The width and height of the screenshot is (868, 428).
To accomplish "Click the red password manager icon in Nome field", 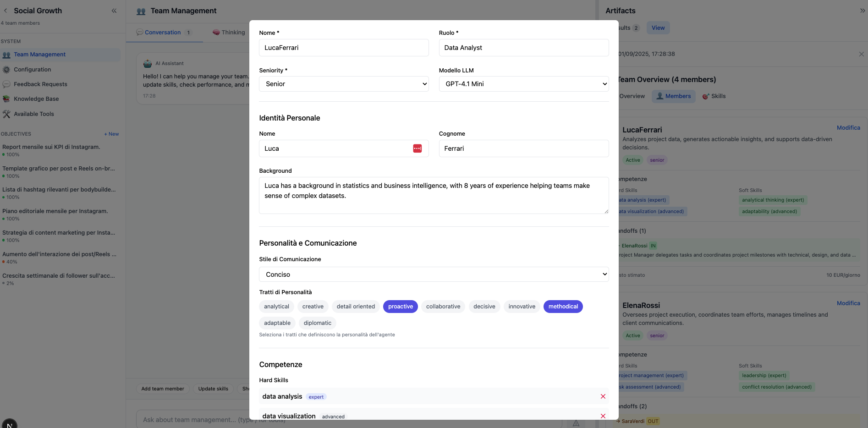I will (418, 148).
